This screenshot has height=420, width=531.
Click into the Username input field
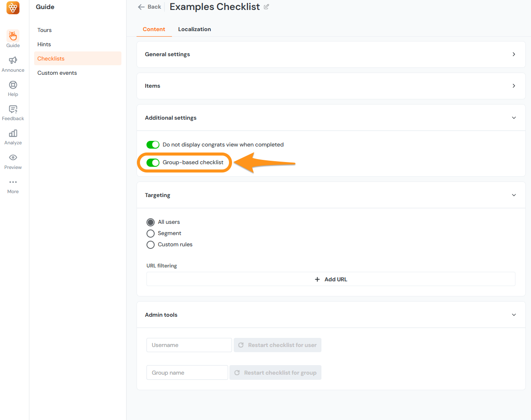point(189,345)
